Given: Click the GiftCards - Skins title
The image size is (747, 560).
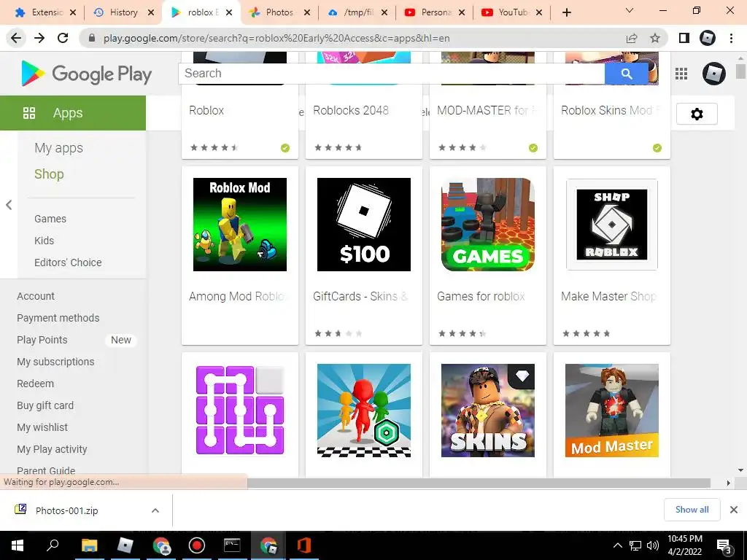Looking at the screenshot, I should pos(360,296).
